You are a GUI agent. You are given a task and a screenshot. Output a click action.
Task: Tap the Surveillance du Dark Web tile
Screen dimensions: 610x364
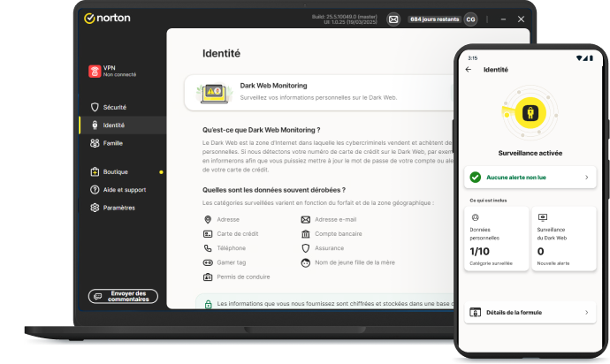click(x=563, y=239)
